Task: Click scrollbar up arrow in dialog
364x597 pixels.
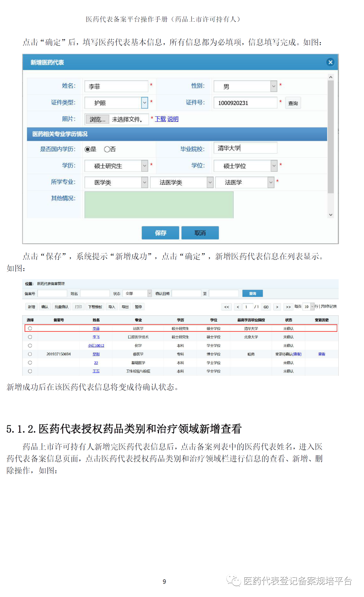Action: [330, 77]
